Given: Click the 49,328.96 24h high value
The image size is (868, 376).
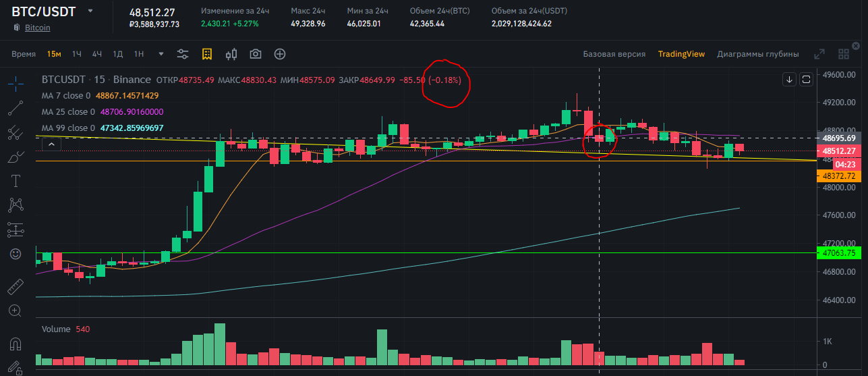Looking at the screenshot, I should click(308, 24).
